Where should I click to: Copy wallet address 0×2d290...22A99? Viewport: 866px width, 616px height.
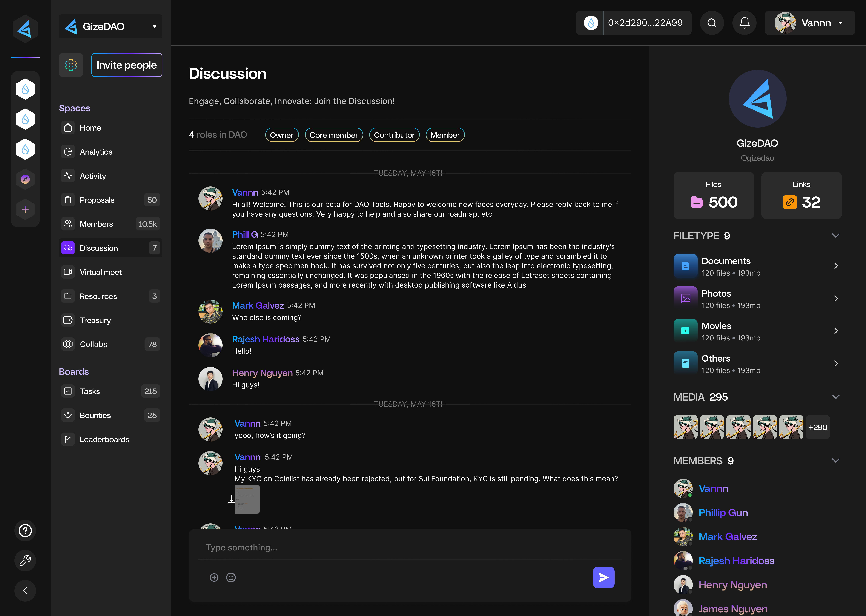(645, 23)
